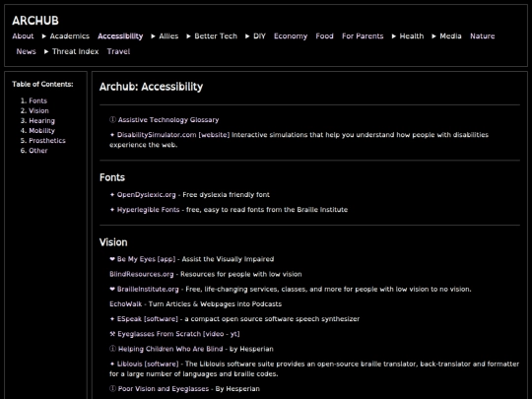
Task: Jump to Hearing in table of contents
Action: click(x=41, y=121)
